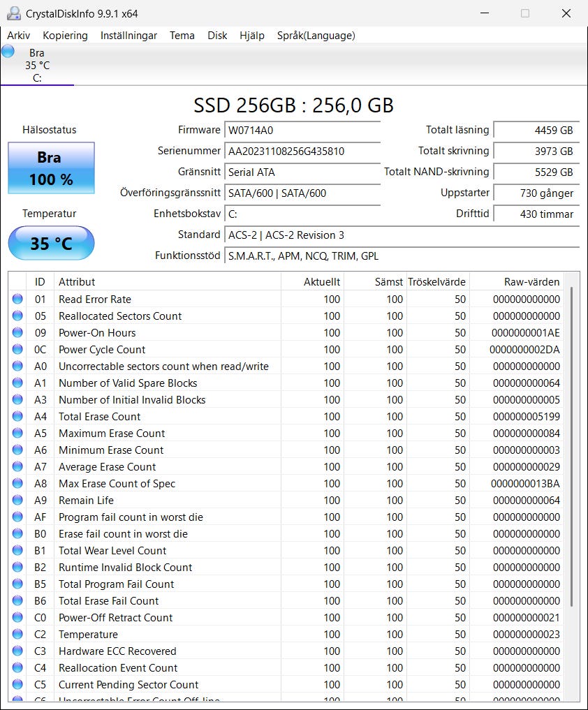Click status orb of Read Error Rate row
The image size is (588, 710).
tap(17, 299)
